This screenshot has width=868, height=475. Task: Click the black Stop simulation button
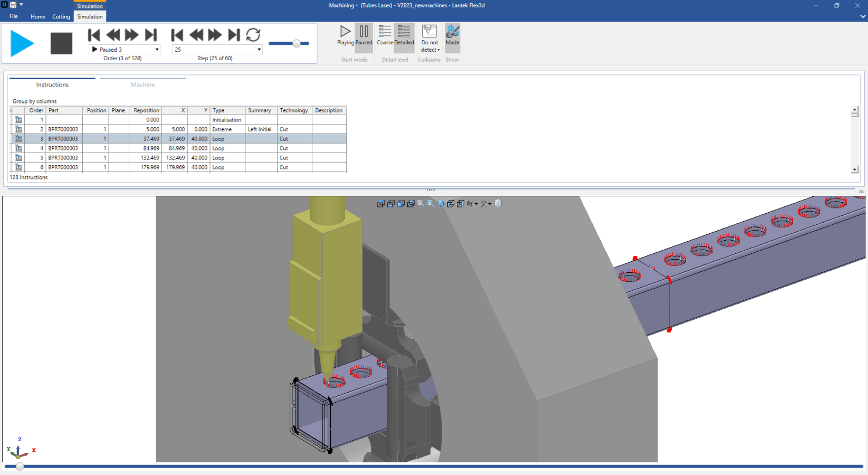click(61, 43)
